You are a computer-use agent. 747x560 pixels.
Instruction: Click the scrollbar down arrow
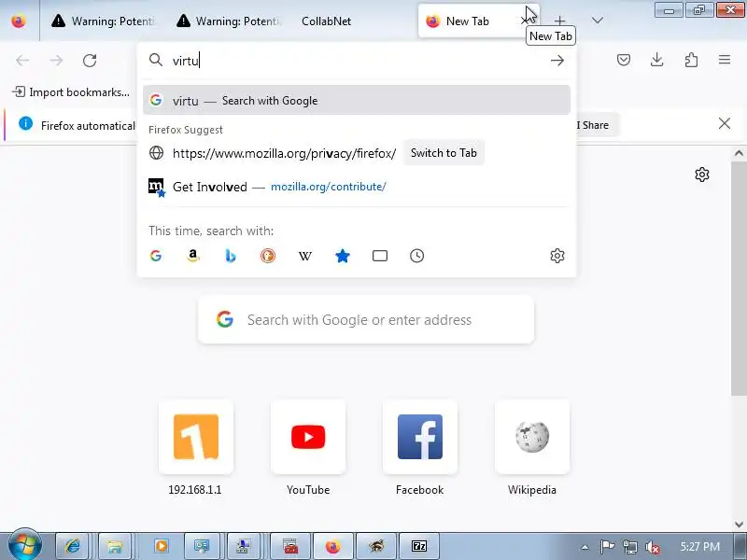pyautogui.click(x=739, y=524)
